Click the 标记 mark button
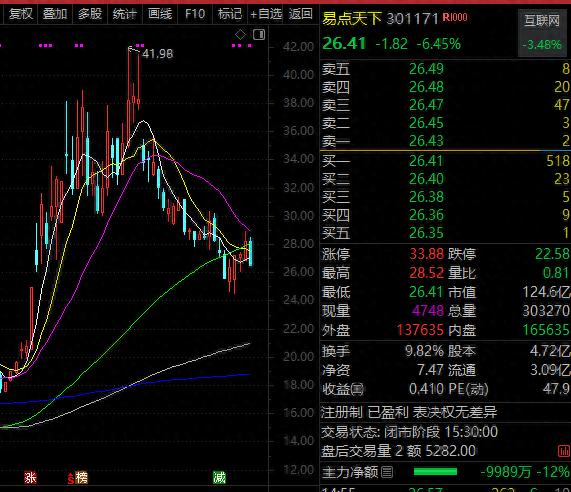The height and width of the screenshot is (492, 571). 230,14
